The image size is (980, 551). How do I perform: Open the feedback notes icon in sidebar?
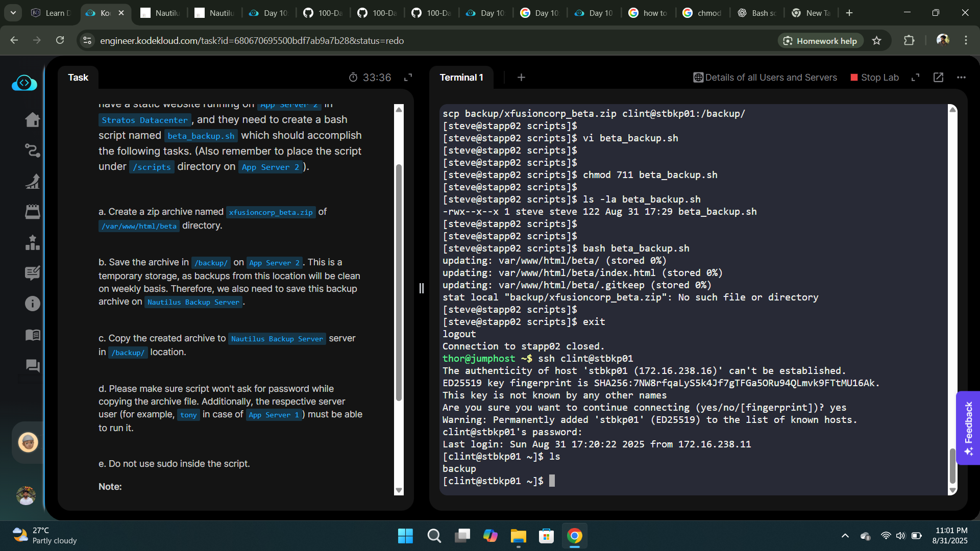(x=32, y=273)
